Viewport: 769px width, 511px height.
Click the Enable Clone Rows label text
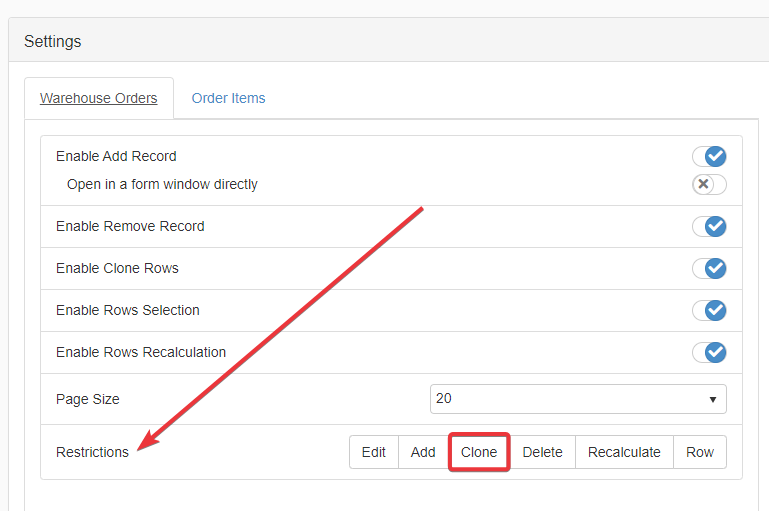coord(117,268)
